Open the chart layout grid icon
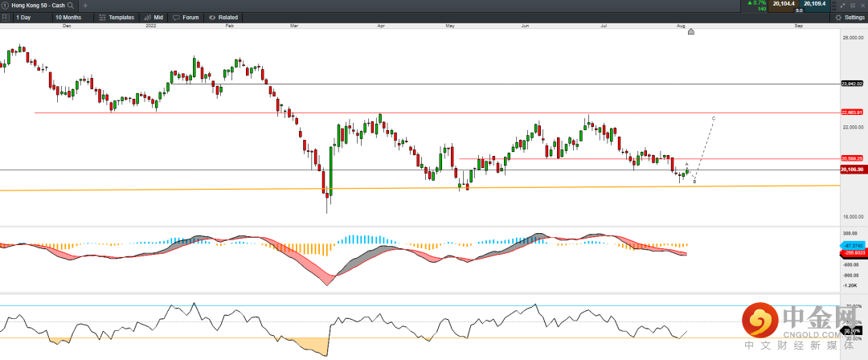This screenshot has height=360, width=868. (5, 17)
